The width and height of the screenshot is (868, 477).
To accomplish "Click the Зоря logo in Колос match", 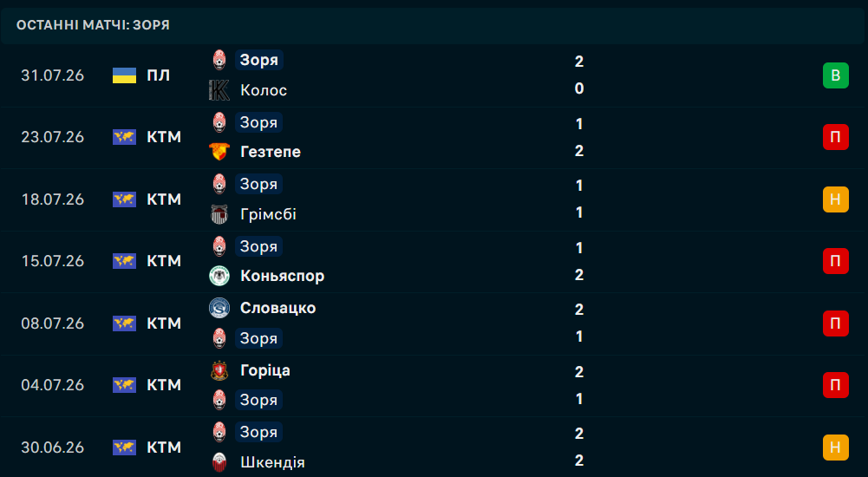I will [x=219, y=60].
